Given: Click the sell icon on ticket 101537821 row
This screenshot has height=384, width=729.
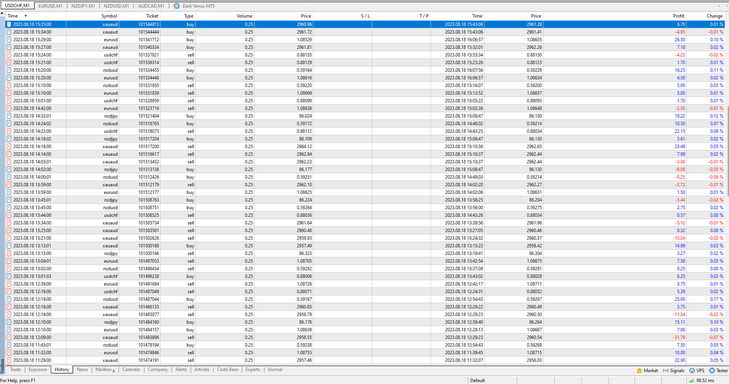Looking at the screenshot, I should click(9, 55).
